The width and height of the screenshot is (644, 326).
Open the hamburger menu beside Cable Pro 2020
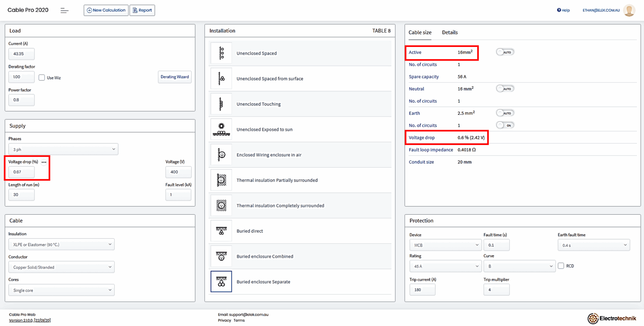[64, 10]
